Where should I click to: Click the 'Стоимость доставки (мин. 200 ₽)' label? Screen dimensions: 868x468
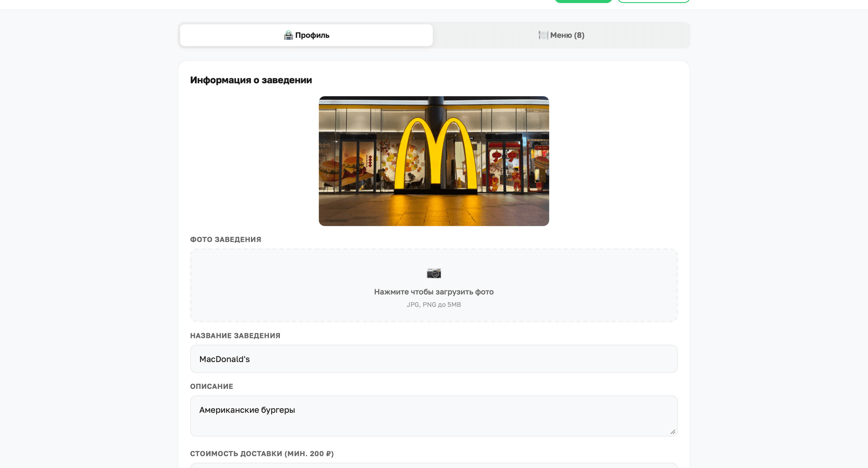click(262, 454)
